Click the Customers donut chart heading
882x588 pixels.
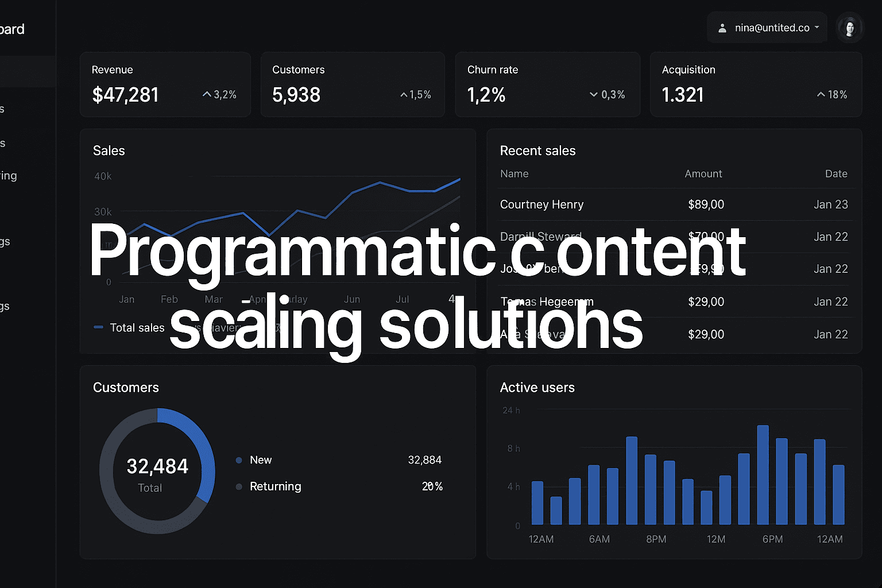tap(126, 388)
